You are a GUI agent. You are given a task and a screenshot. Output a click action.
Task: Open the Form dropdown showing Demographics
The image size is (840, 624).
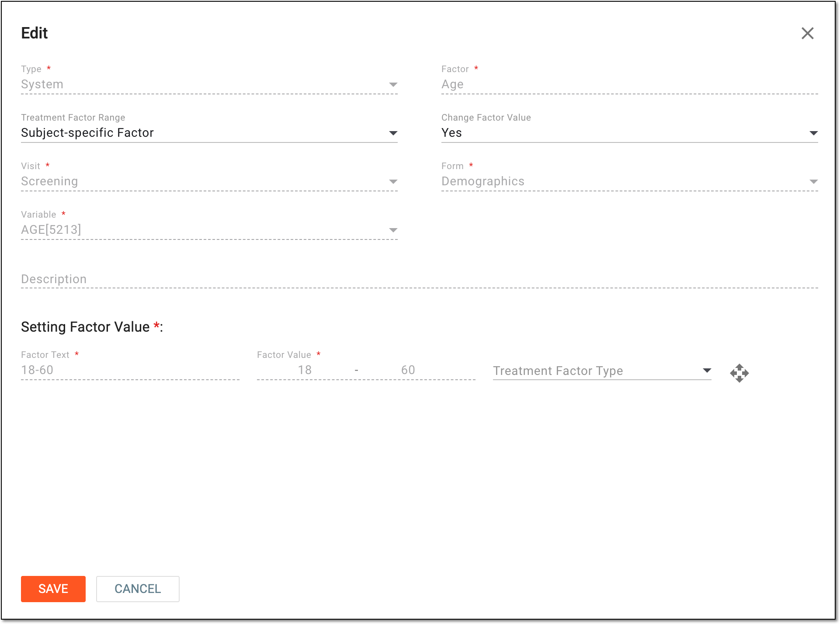click(629, 181)
